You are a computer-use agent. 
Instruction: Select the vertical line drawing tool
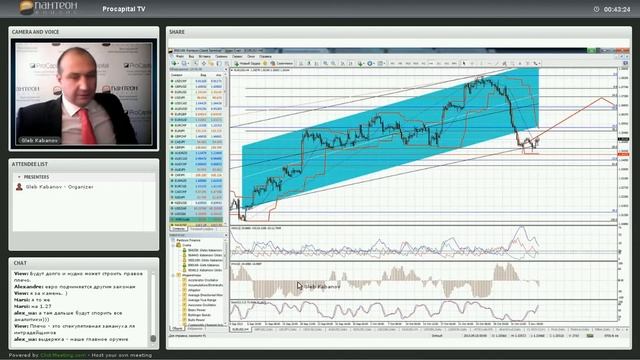[481, 63]
